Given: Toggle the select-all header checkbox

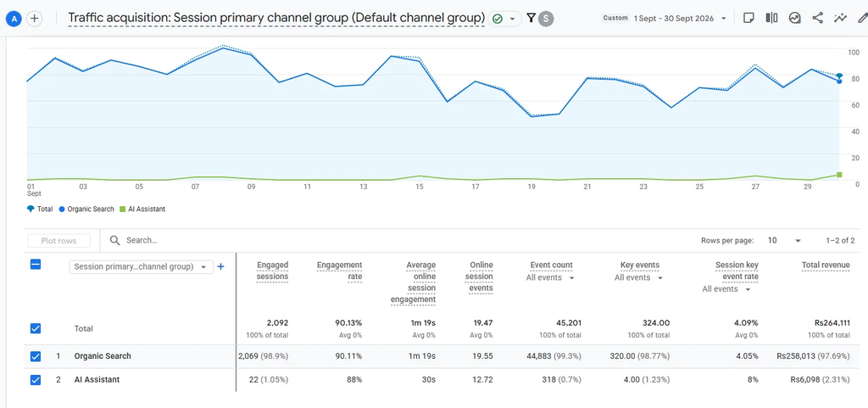Looking at the screenshot, I should (x=36, y=265).
